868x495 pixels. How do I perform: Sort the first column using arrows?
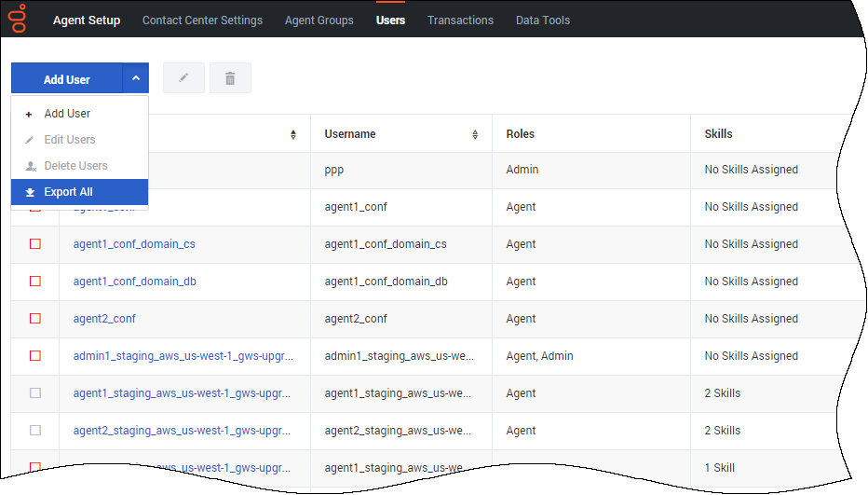coord(293,134)
